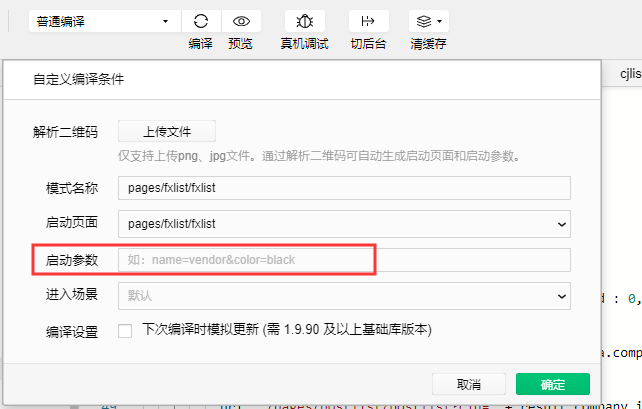Click the compile refresh icon
Image resolution: width=642 pixels, height=409 pixels.
[x=201, y=21]
